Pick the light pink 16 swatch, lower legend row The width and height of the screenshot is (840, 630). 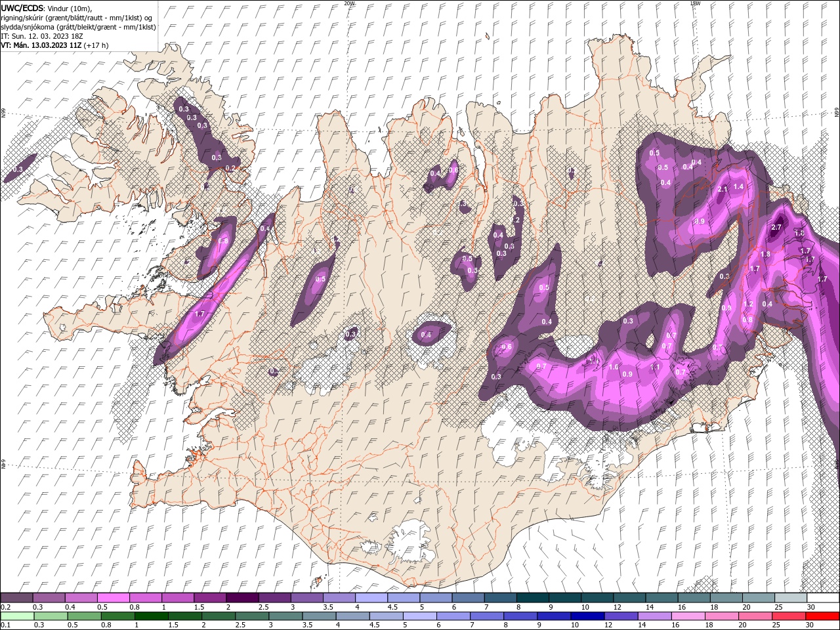(x=688, y=616)
